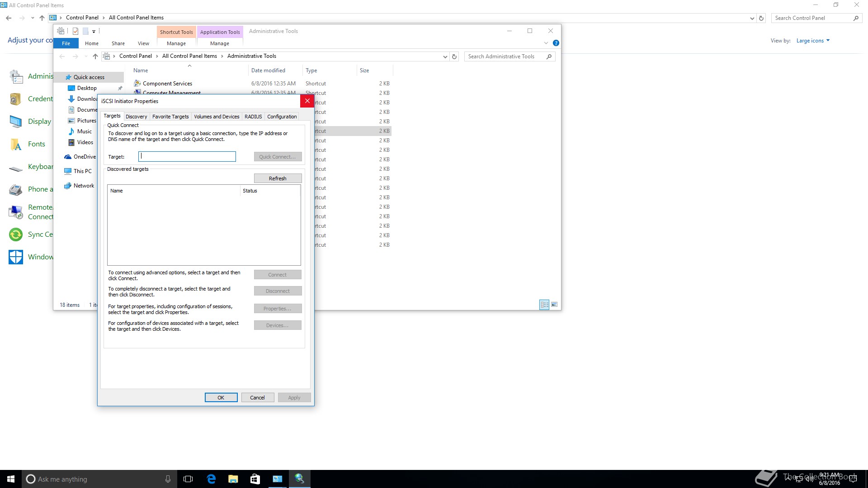Select the Shortcut Tools contextual tab
Viewport: 868px width, 488px height.
coord(176,32)
